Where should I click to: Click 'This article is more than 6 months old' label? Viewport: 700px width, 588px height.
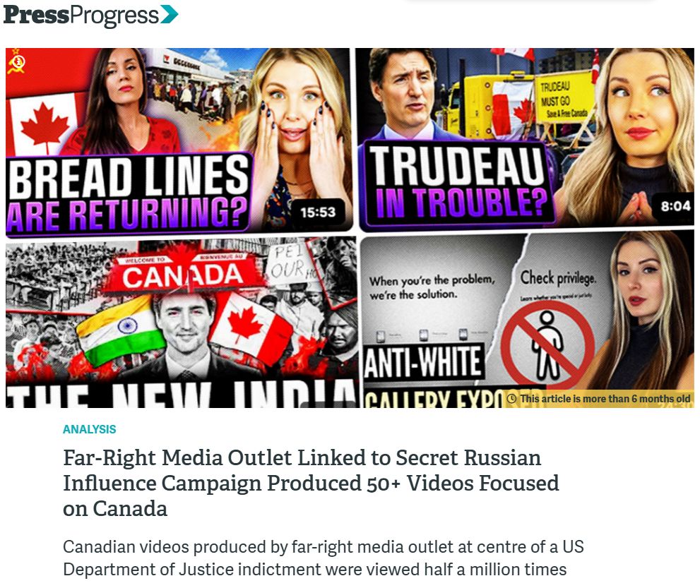605,398
